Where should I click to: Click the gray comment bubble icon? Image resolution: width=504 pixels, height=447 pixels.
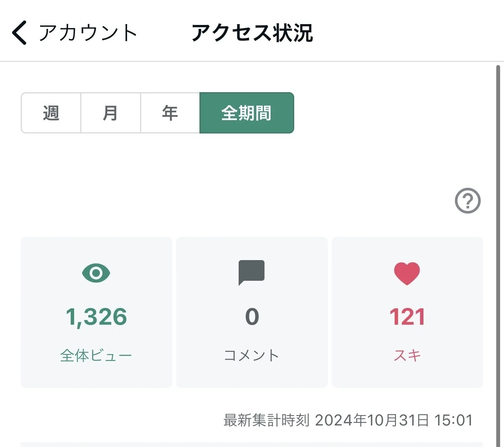coord(252,273)
